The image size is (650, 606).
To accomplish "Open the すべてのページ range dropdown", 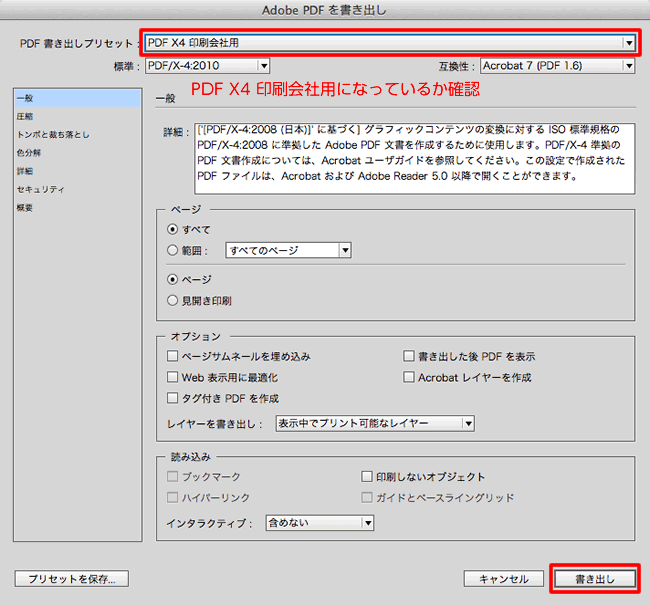I will 289,250.
